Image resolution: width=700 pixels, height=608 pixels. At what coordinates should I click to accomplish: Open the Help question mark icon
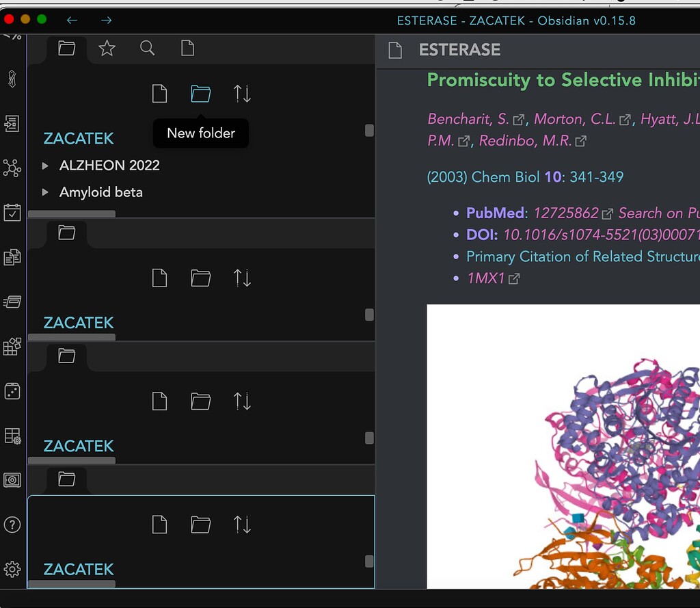click(12, 525)
